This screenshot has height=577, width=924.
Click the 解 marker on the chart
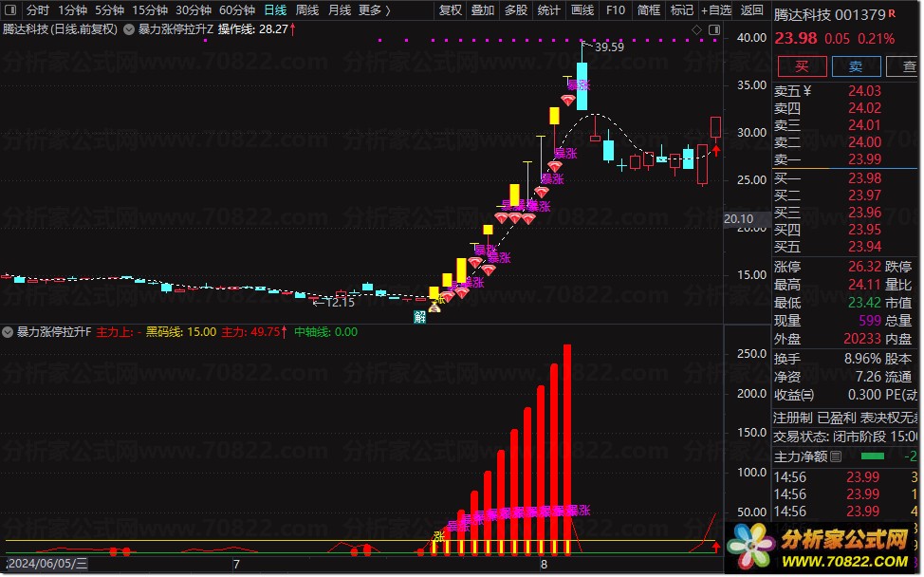click(x=419, y=317)
